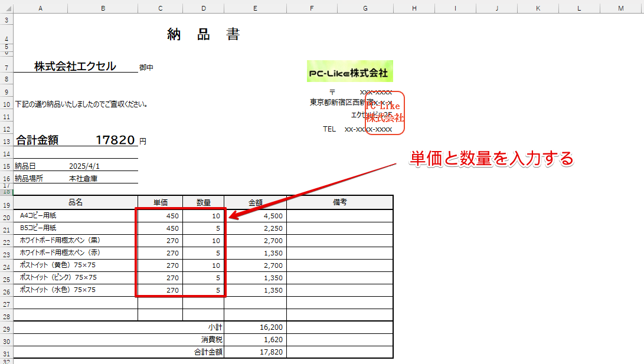Select unit price 450 for A4コピー用紙
This screenshot has height=364, width=644.
(160, 216)
